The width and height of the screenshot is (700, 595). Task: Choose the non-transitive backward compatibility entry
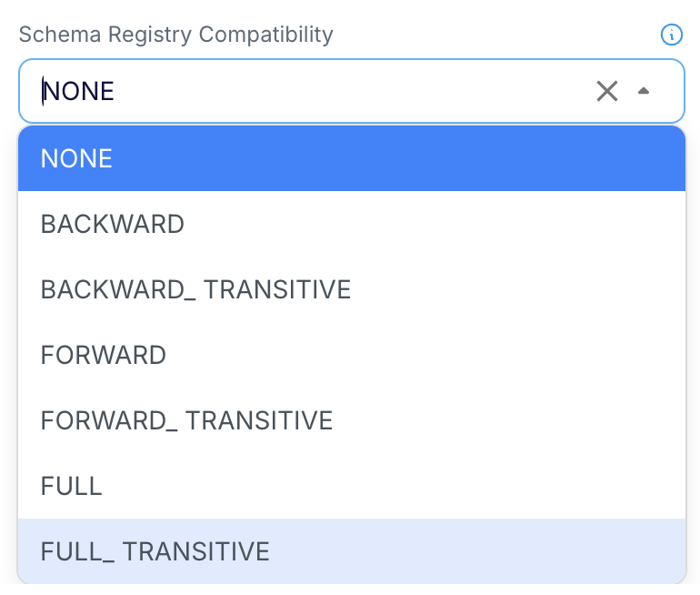(351, 224)
